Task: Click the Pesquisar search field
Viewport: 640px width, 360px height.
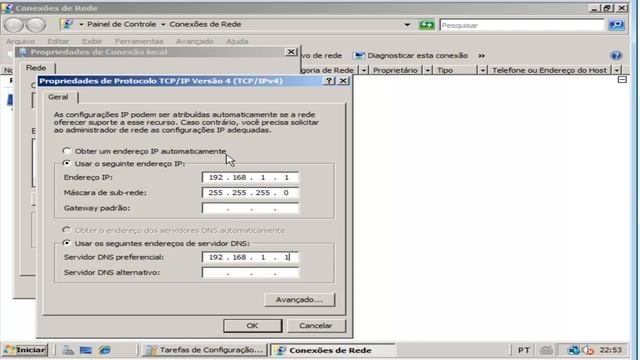Action: click(x=522, y=25)
